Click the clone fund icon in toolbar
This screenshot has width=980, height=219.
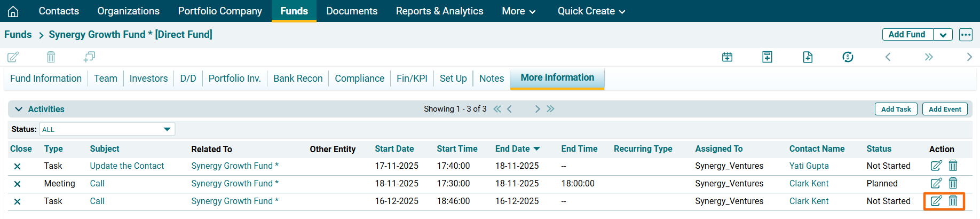pos(89,57)
